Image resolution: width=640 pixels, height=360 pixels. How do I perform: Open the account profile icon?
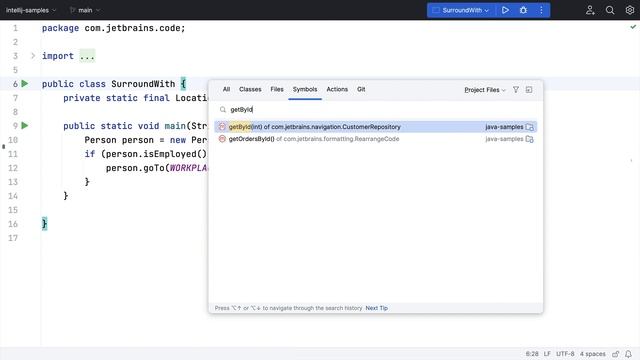click(590, 10)
